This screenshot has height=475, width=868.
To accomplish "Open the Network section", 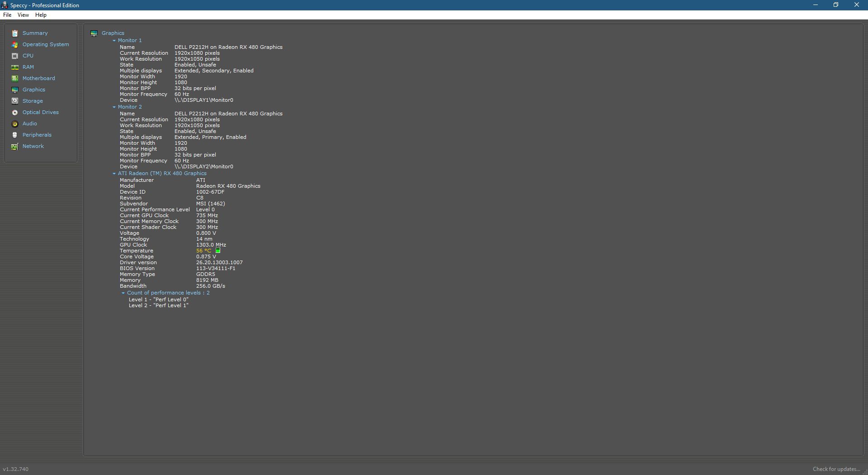I will click(33, 146).
